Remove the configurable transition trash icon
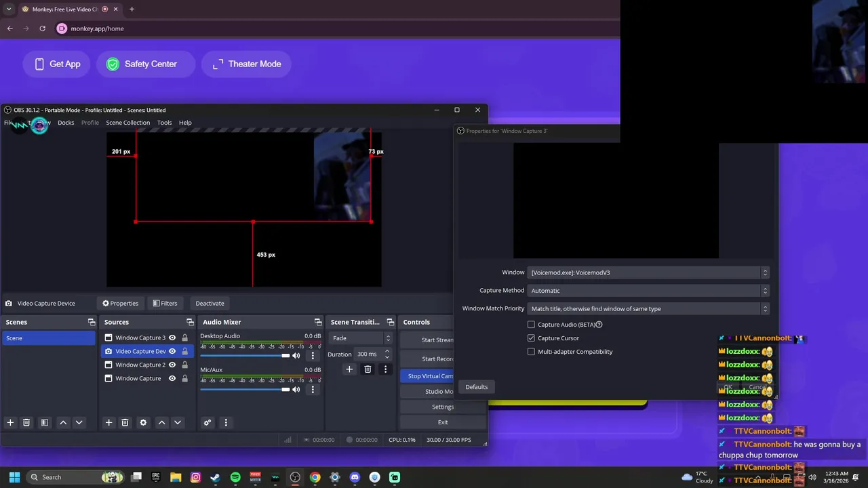868x488 pixels. tap(368, 369)
